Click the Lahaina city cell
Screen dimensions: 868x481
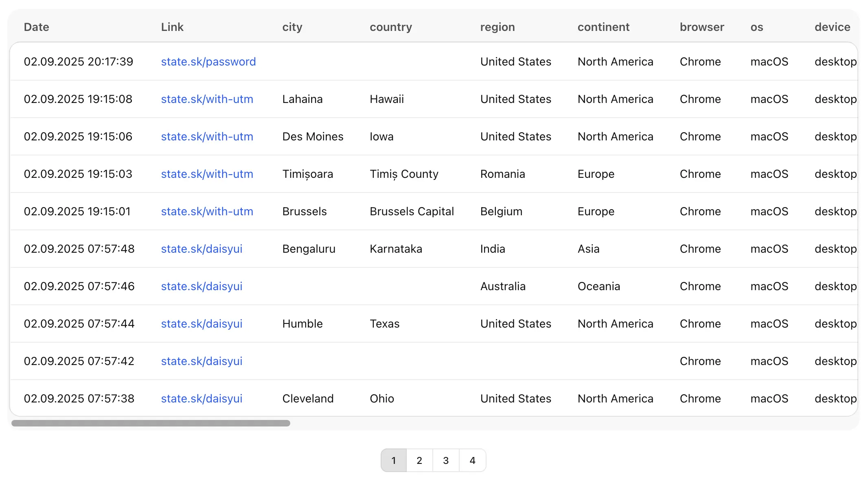coord(302,99)
